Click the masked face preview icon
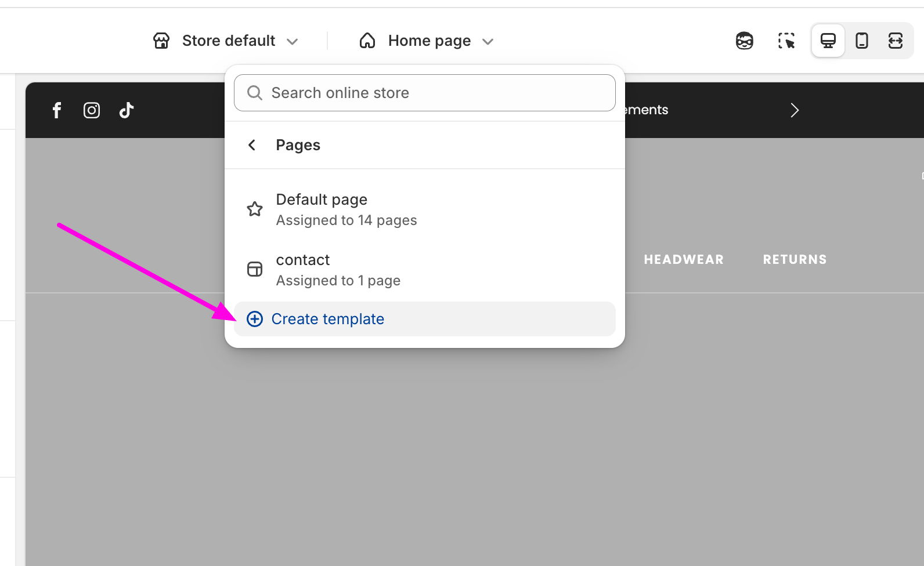This screenshot has width=924, height=566. click(745, 41)
